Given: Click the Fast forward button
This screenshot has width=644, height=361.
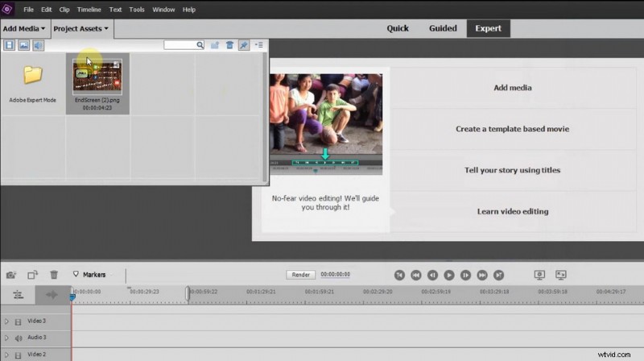Looking at the screenshot, I should pos(482,275).
